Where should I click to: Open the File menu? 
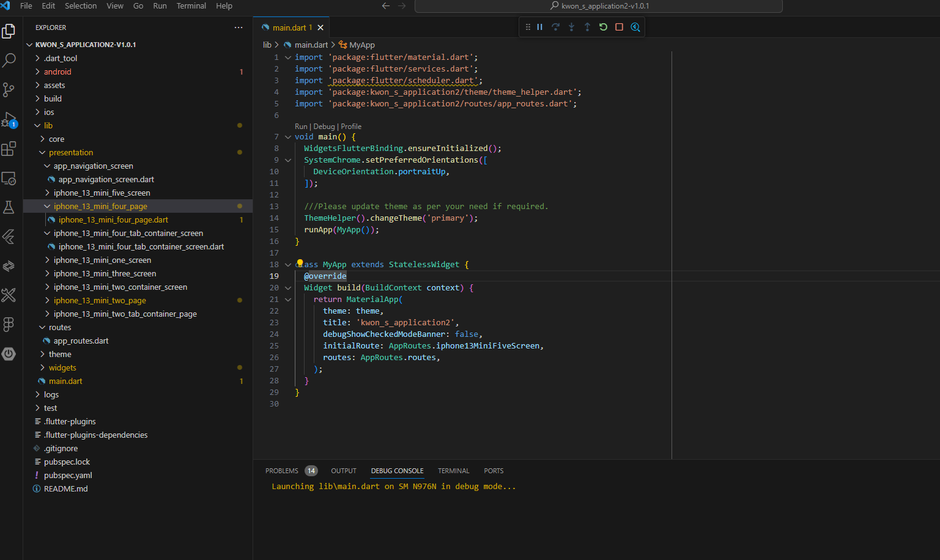26,6
